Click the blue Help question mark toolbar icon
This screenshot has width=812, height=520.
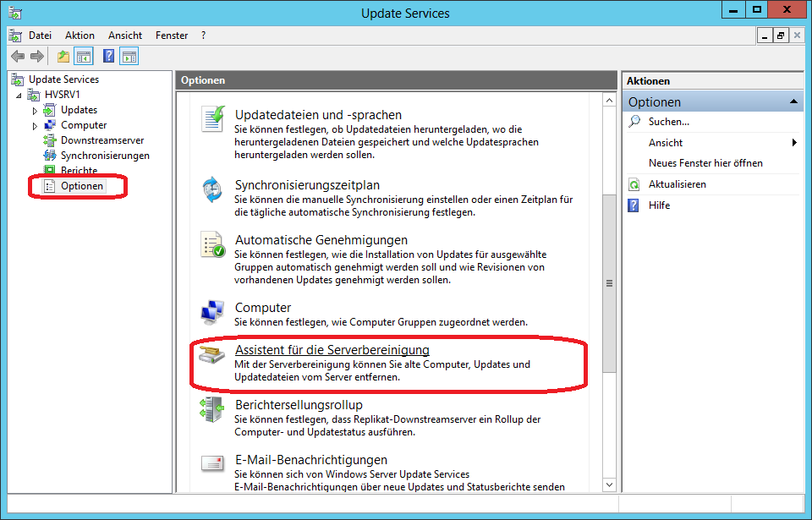tap(108, 56)
